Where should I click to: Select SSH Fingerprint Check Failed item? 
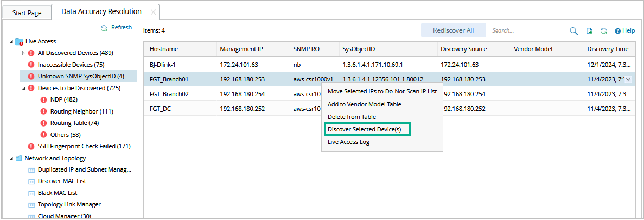[x=84, y=146]
